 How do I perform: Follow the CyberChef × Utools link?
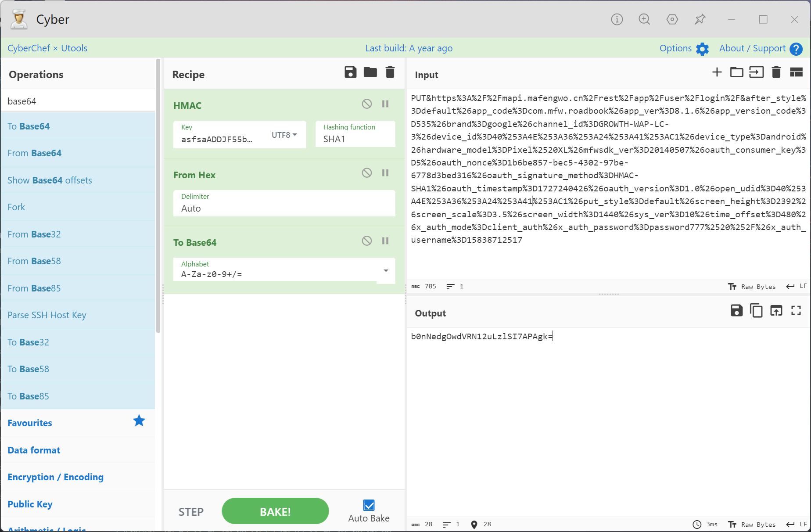tap(47, 48)
